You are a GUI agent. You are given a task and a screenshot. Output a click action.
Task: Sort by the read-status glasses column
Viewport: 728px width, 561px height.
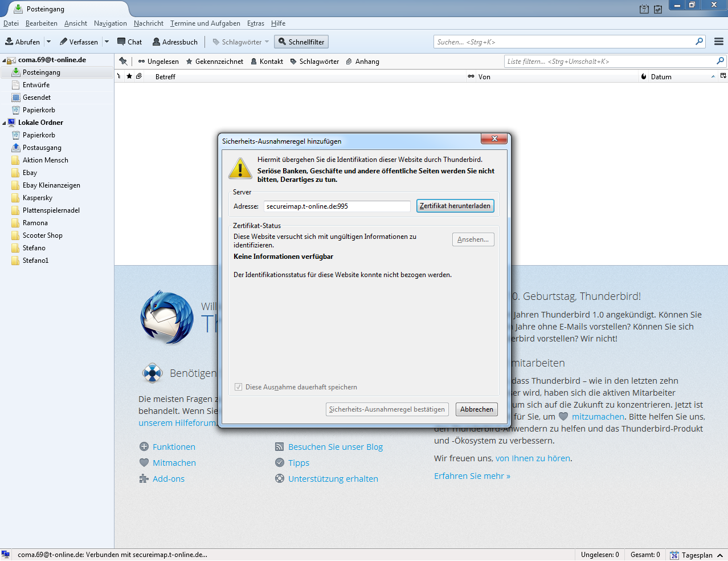pyautogui.click(x=471, y=76)
